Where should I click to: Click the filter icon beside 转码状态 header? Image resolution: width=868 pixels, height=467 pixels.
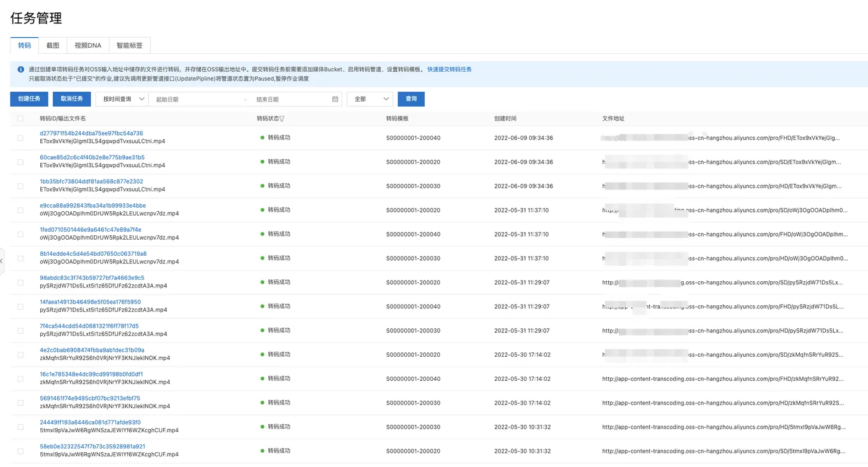pos(282,118)
